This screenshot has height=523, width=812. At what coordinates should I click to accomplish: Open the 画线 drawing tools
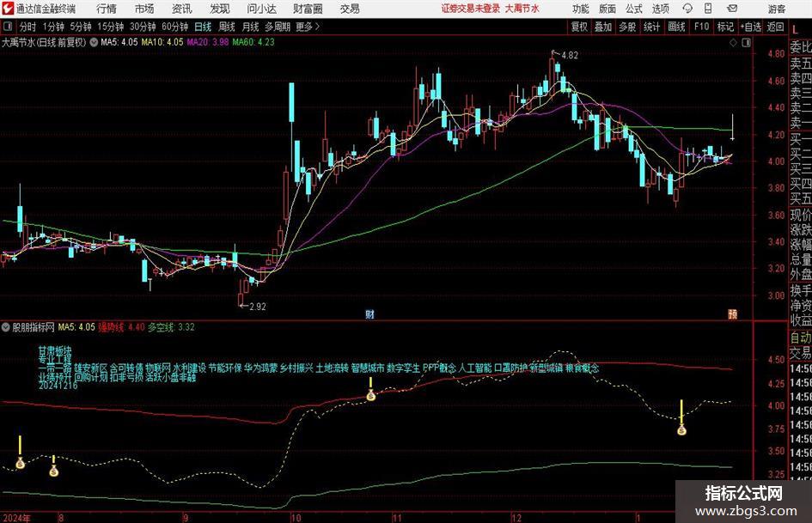(x=676, y=27)
